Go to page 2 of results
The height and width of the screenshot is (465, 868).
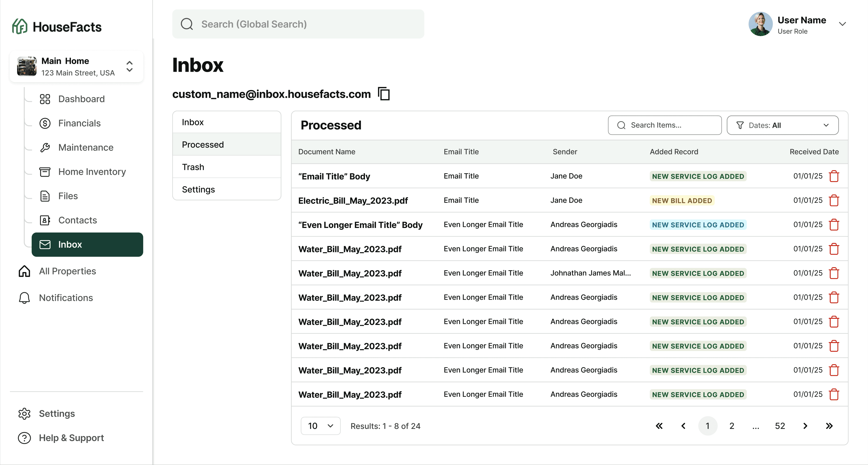pyautogui.click(x=731, y=426)
